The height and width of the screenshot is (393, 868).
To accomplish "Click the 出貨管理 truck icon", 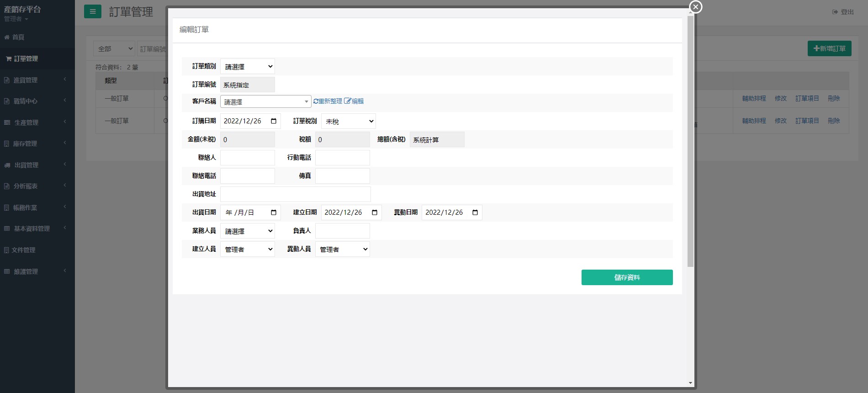I will [x=7, y=165].
